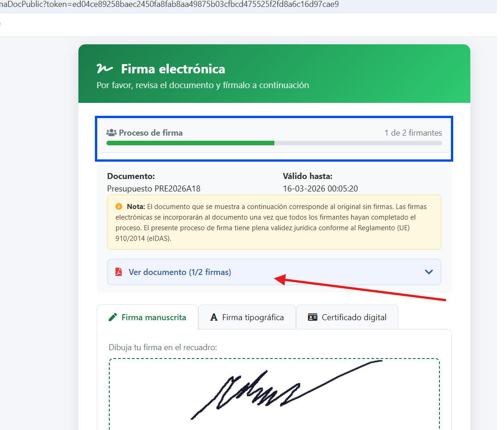
Task: Click the expiry date 16-03-2026 00:05:20
Action: pos(320,189)
